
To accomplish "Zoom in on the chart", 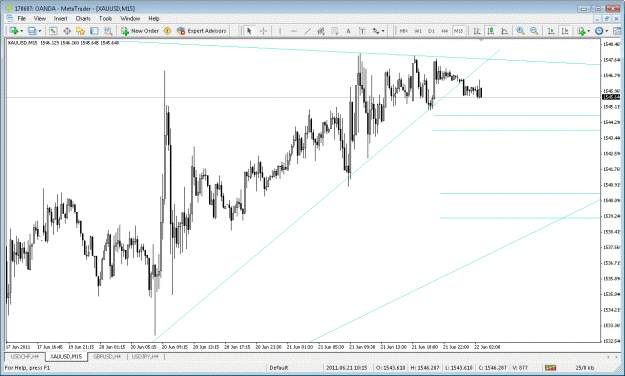I will click(x=520, y=31).
